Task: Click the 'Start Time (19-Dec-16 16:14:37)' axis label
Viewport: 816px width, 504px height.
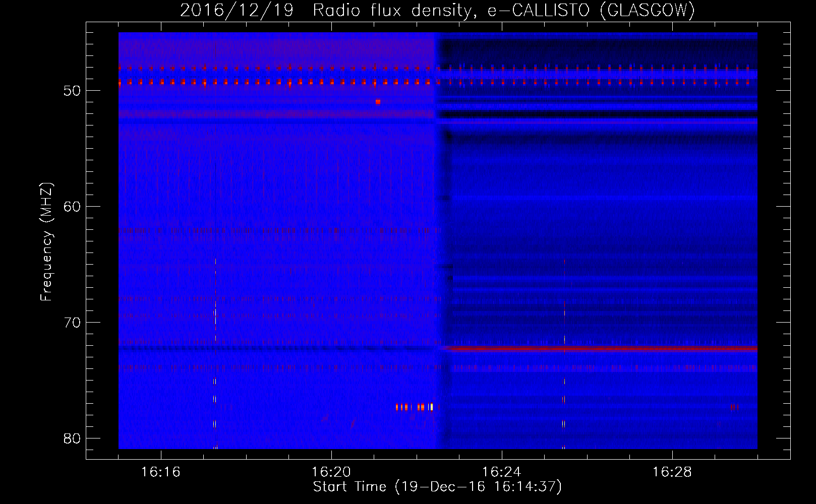Action: (x=437, y=487)
